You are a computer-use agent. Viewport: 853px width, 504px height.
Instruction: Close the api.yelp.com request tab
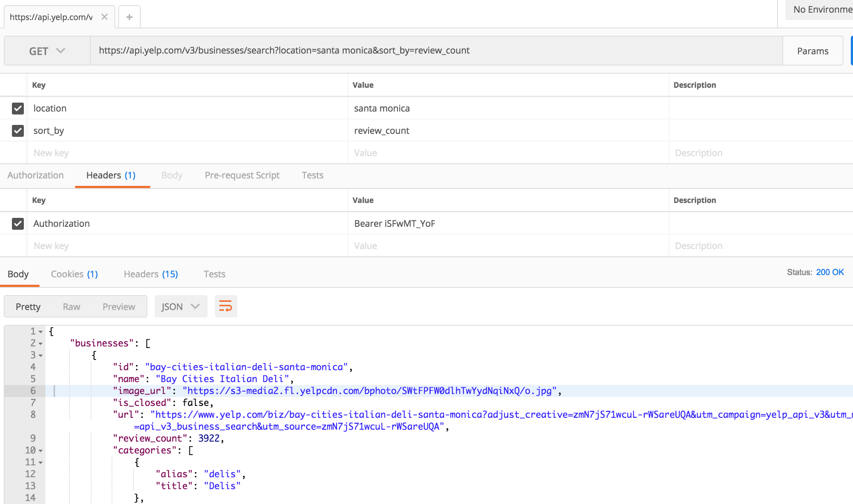[104, 17]
